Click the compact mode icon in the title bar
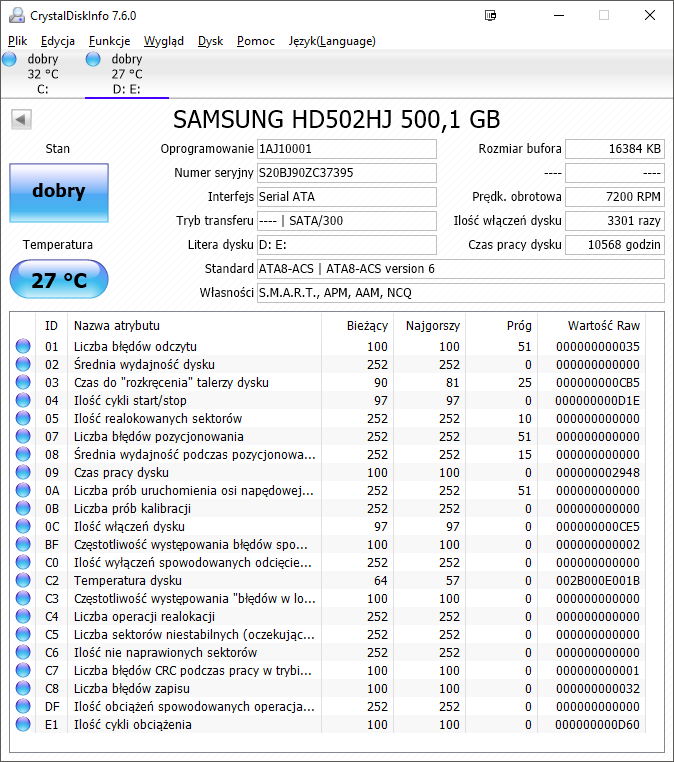674x762 pixels. [490, 16]
